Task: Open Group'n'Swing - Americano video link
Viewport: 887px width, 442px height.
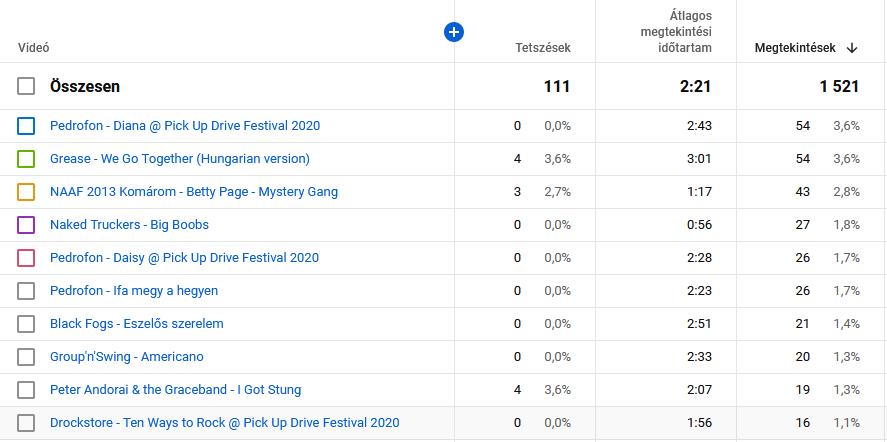Action: pos(127,357)
